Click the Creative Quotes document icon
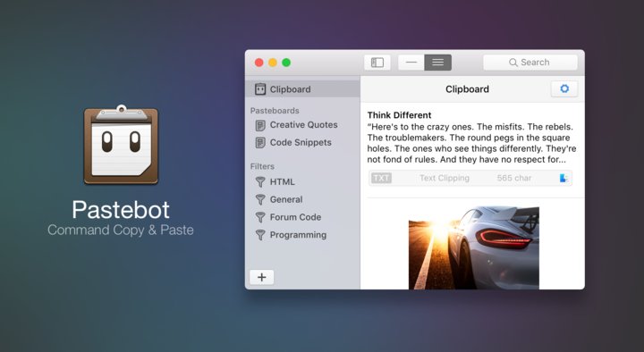 (260, 125)
